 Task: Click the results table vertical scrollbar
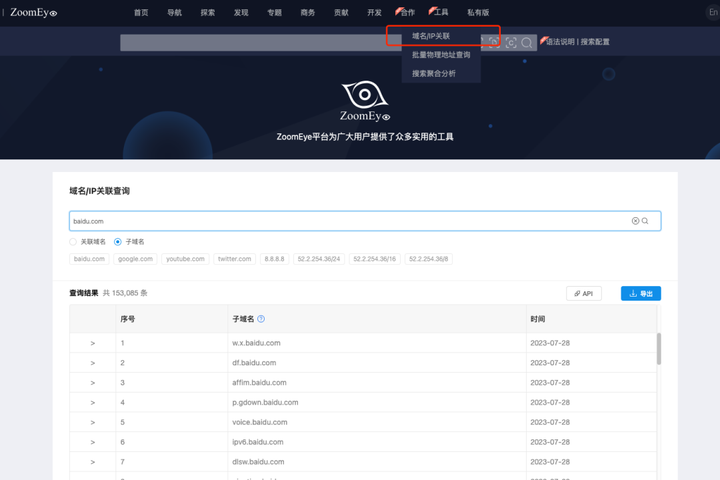pos(659,349)
